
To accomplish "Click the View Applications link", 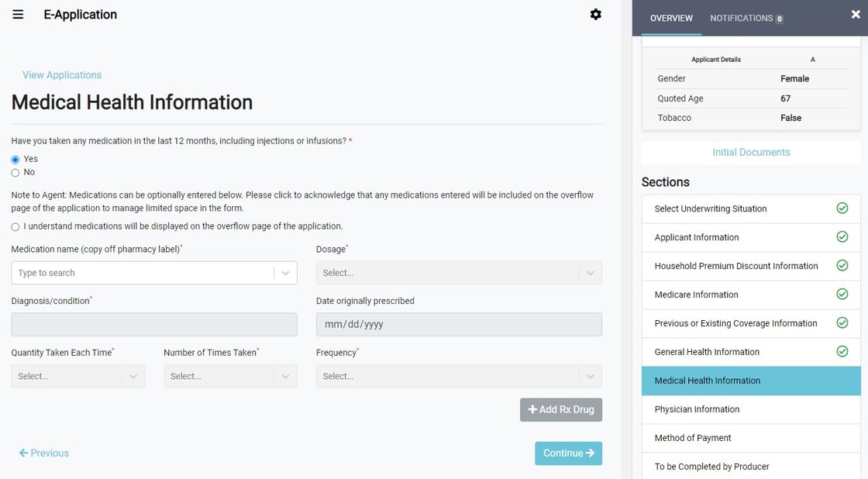I will [61, 74].
